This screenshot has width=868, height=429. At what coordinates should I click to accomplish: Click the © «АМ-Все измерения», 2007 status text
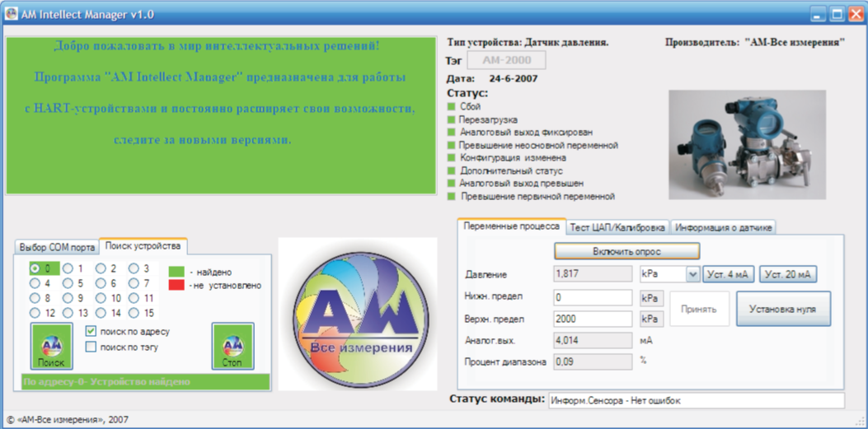pos(67,420)
